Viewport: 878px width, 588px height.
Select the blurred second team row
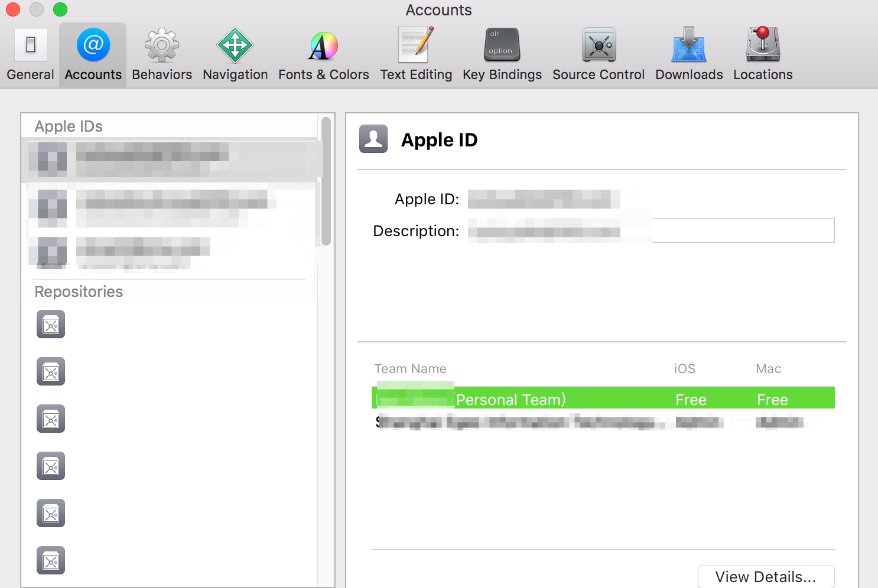pos(603,422)
